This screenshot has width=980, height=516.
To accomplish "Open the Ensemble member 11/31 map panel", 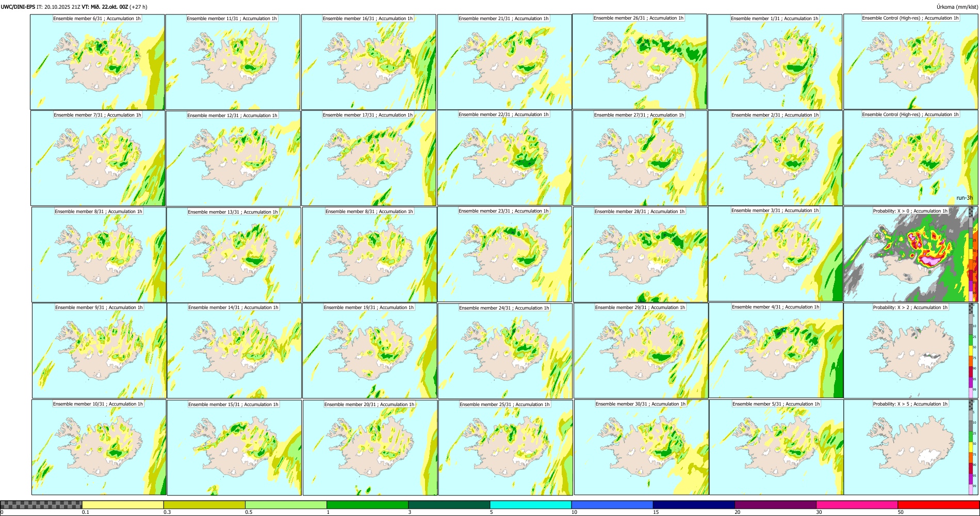I will coord(233,62).
